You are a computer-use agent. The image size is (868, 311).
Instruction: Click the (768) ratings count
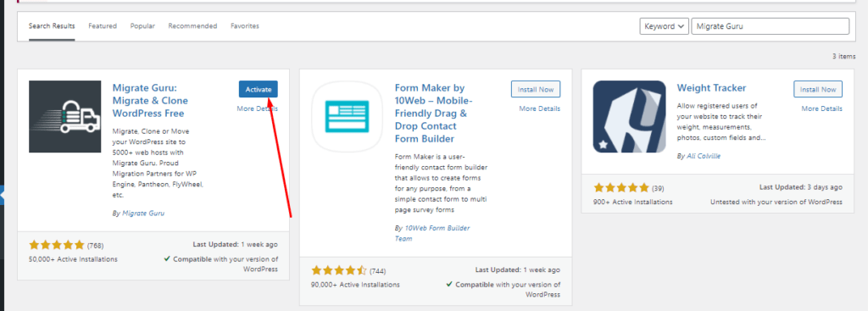[x=95, y=245]
